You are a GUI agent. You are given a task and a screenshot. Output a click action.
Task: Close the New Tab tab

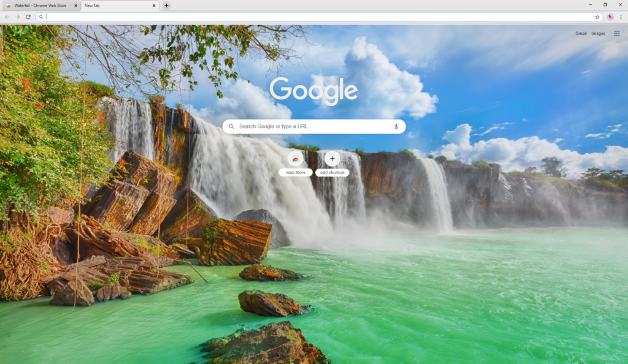click(154, 6)
